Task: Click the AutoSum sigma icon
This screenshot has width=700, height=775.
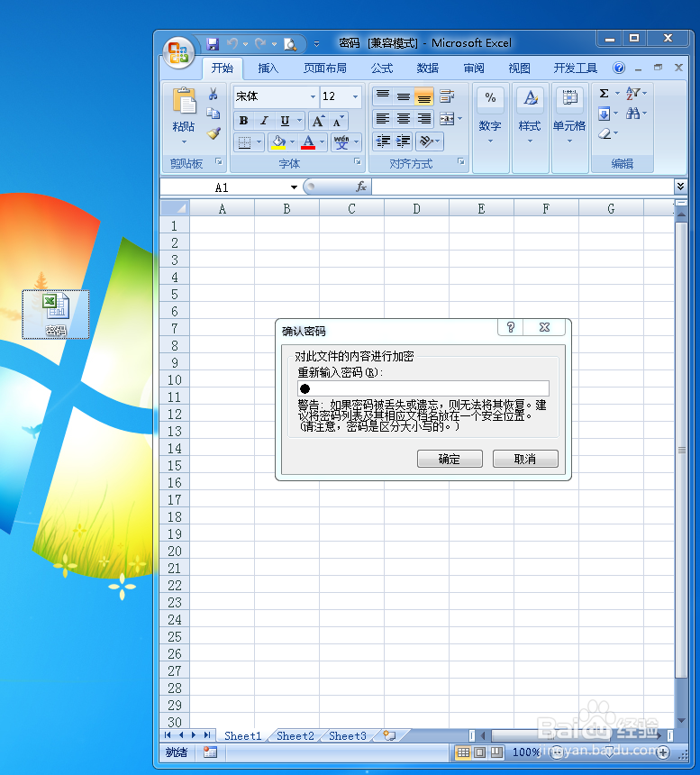Action: 605,94
